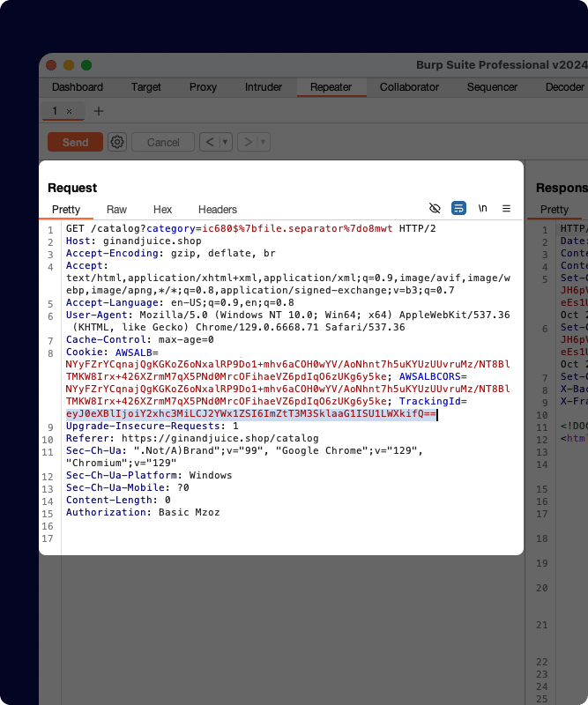Switch to the Collaborator tab

[409, 87]
